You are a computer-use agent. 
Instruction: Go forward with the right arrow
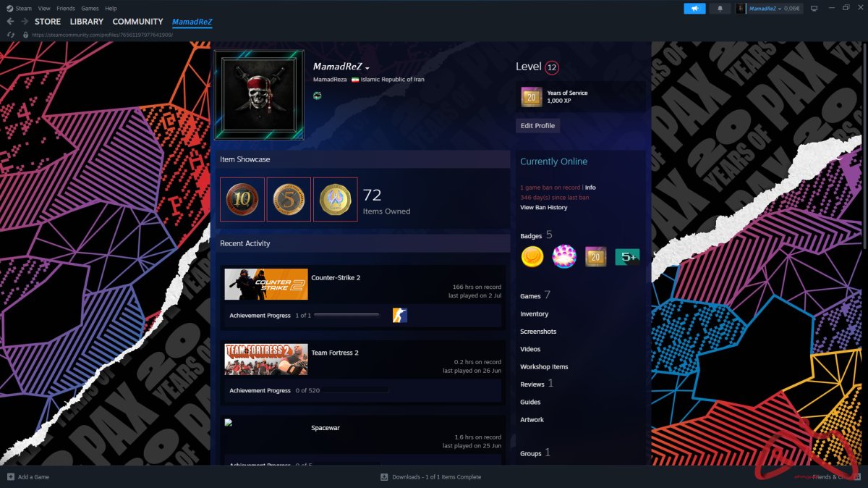[x=25, y=22]
